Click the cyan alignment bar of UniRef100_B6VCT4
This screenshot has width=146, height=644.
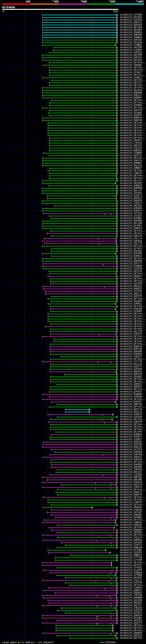[78, 409]
